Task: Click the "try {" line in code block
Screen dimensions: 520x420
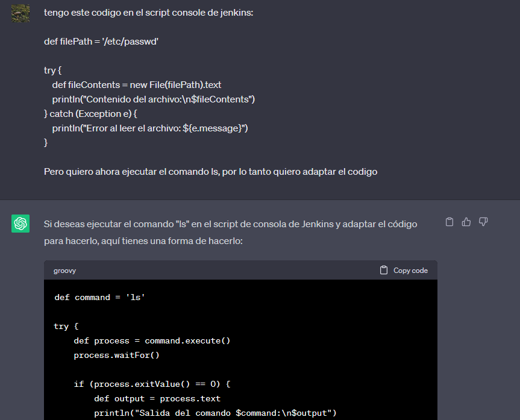Action: tap(66, 327)
